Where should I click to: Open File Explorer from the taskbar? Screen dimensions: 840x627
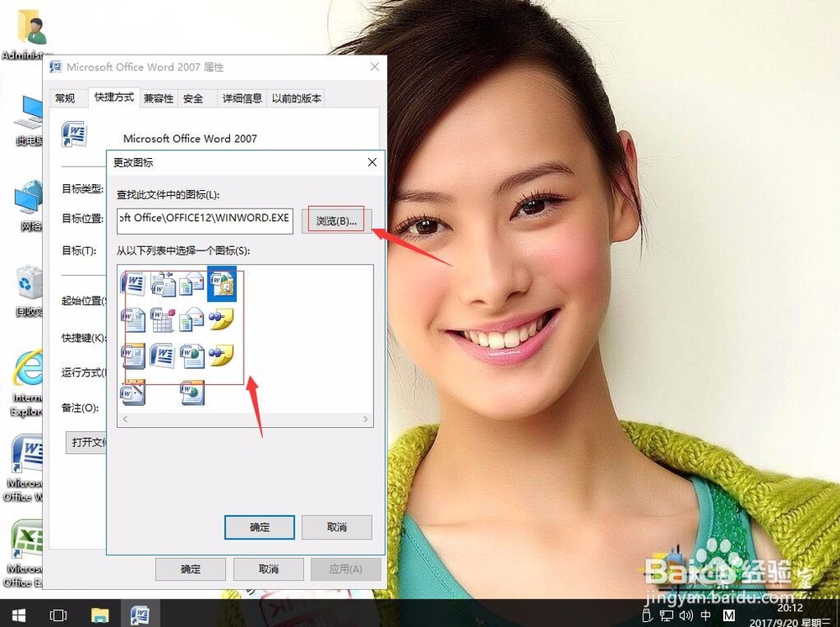point(101,615)
